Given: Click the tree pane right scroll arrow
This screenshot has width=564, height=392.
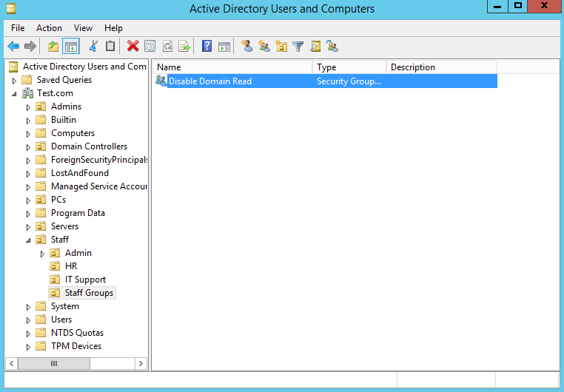Looking at the screenshot, I should 141,364.
